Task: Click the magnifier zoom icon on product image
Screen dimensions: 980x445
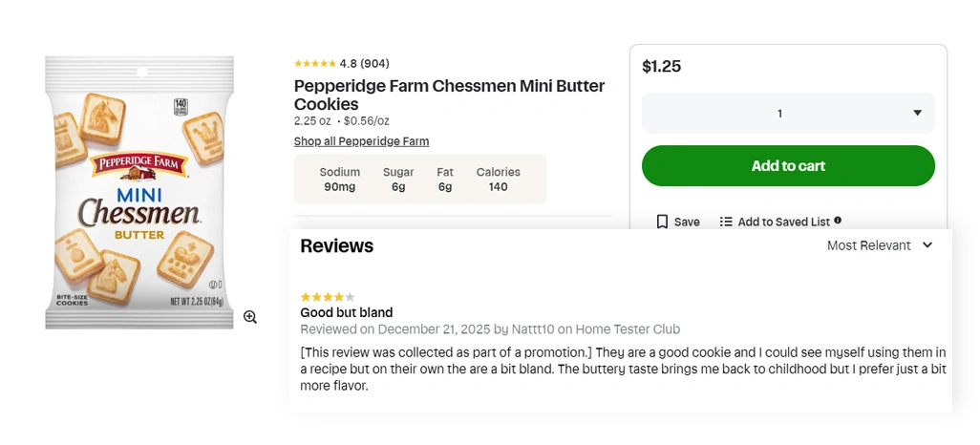Action: (x=250, y=317)
